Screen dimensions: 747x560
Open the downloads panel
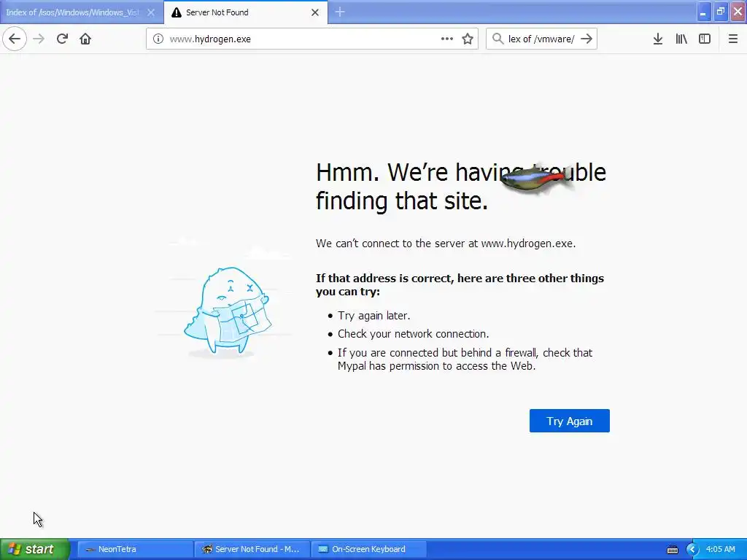pos(657,39)
